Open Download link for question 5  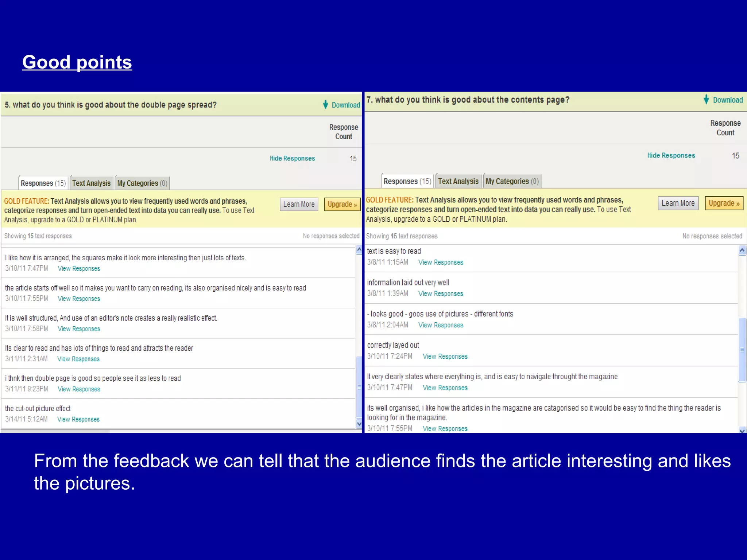point(346,105)
